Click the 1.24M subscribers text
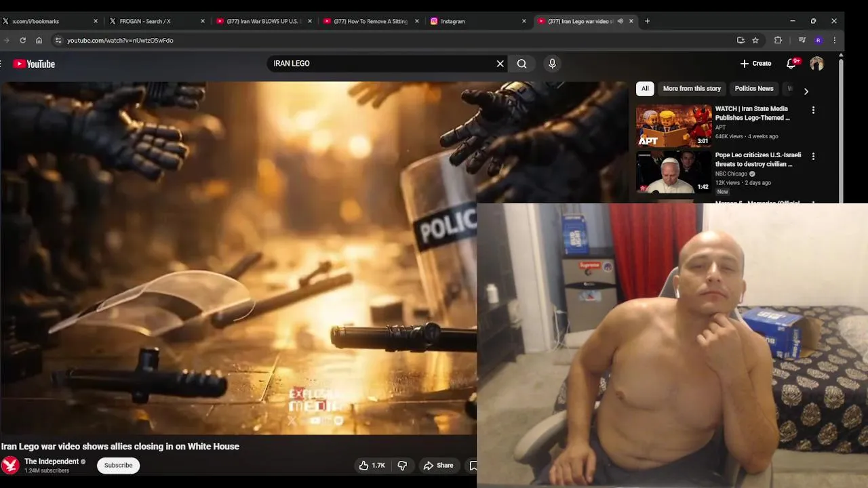The width and height of the screenshot is (868, 488). coord(47,470)
